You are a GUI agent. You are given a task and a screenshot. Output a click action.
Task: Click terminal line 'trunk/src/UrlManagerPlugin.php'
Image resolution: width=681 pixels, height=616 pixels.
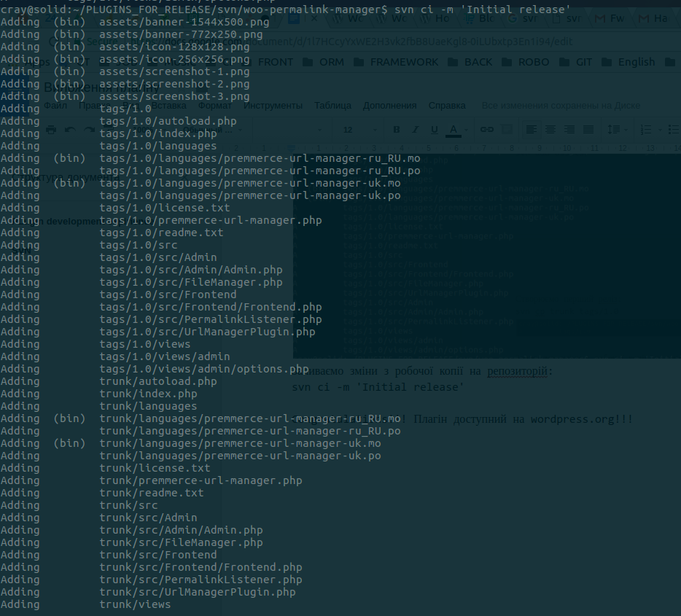click(197, 592)
